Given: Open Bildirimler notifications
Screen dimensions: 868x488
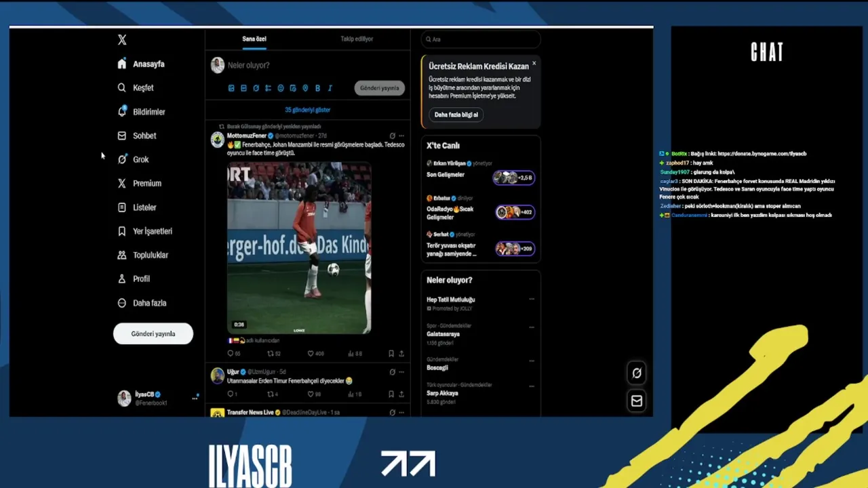Looking at the screenshot, I should point(141,112).
